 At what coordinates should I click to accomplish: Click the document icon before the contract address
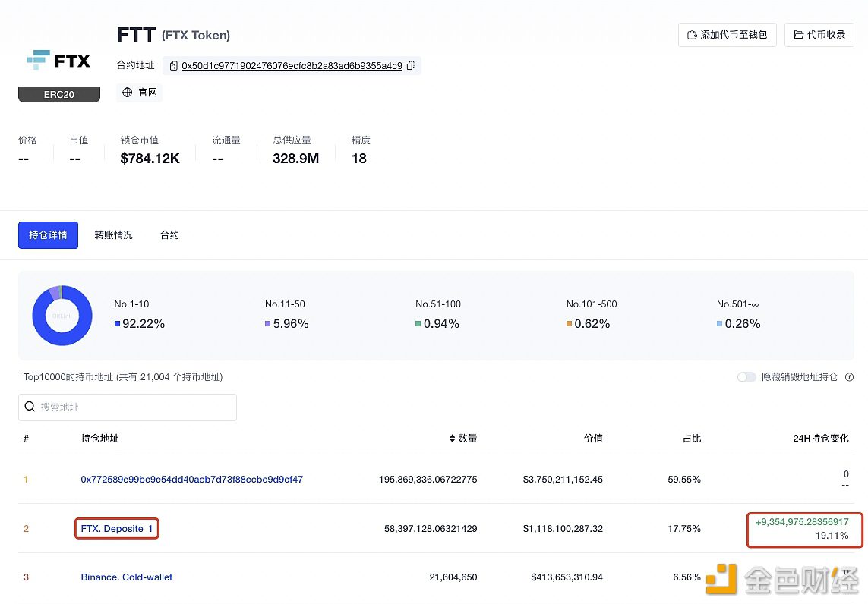tap(173, 66)
